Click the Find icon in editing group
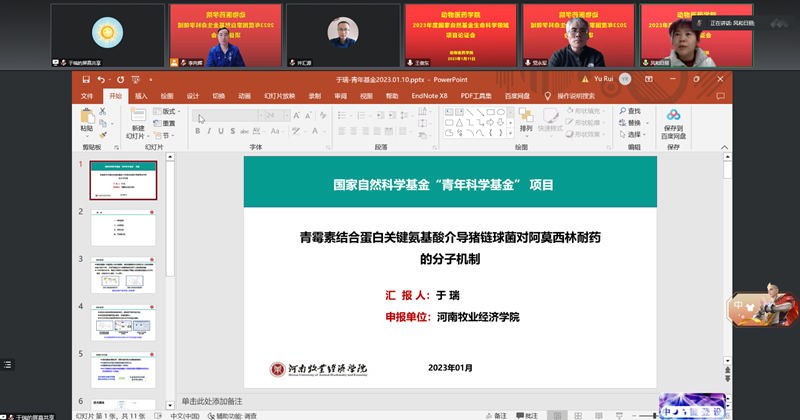Image resolution: width=800 pixels, height=420 pixels. pyautogui.click(x=633, y=111)
